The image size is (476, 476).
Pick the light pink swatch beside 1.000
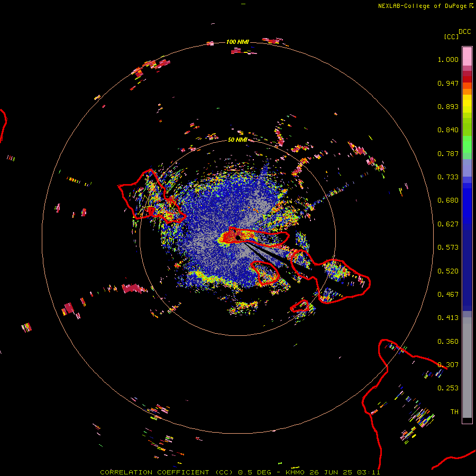467,57
